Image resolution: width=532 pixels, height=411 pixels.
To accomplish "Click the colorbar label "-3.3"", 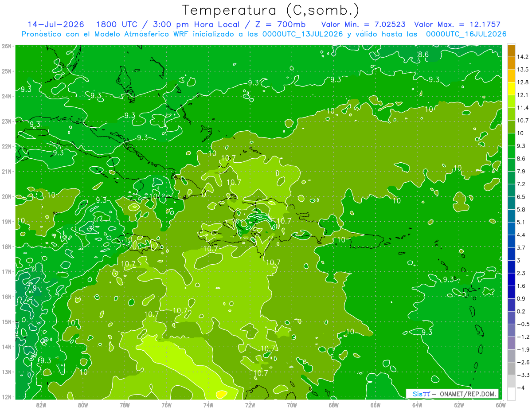I will coord(523,375).
